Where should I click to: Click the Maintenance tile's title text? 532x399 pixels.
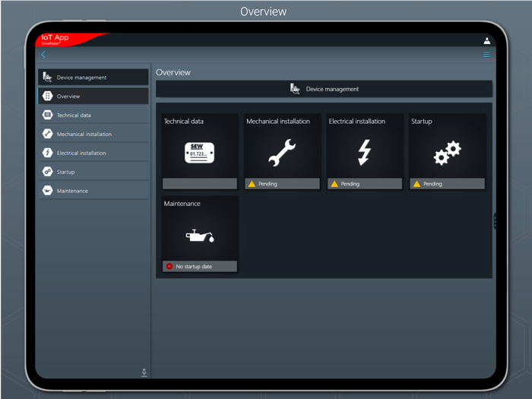tap(182, 204)
